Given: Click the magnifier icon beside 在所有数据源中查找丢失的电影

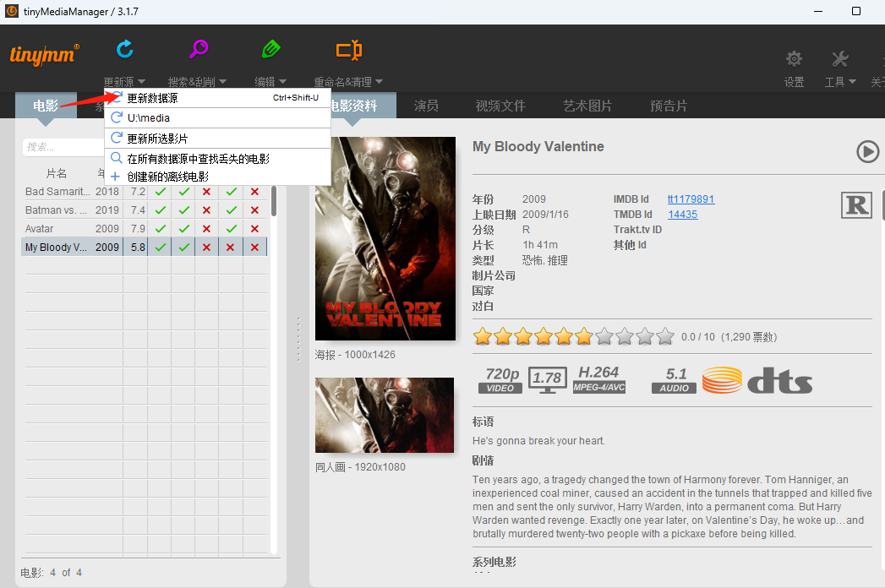Looking at the screenshot, I should [x=117, y=158].
